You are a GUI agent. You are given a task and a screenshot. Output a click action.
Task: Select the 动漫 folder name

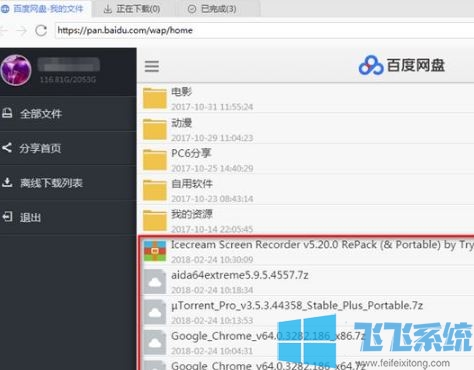(x=182, y=123)
